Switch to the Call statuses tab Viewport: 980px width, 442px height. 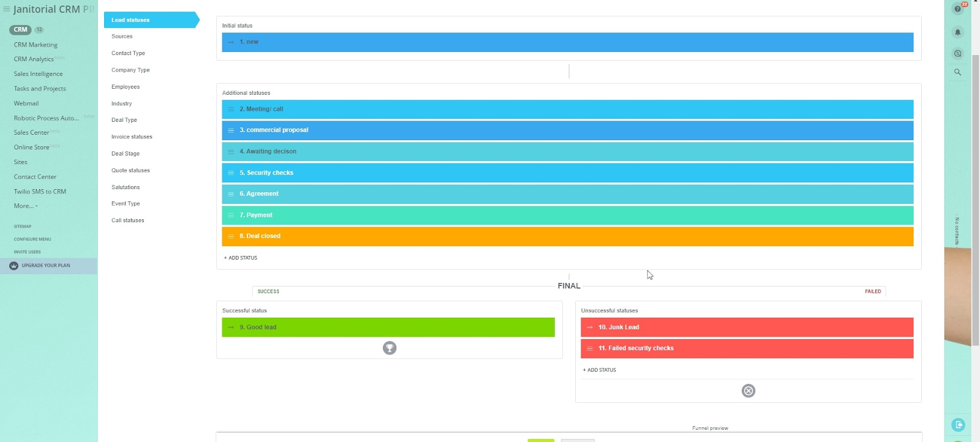(x=128, y=220)
